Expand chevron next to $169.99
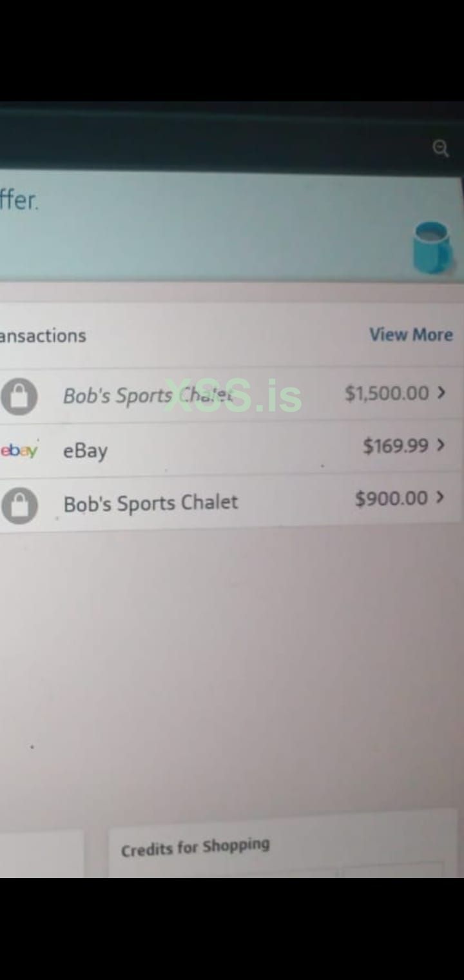The width and height of the screenshot is (464, 980). 441,445
